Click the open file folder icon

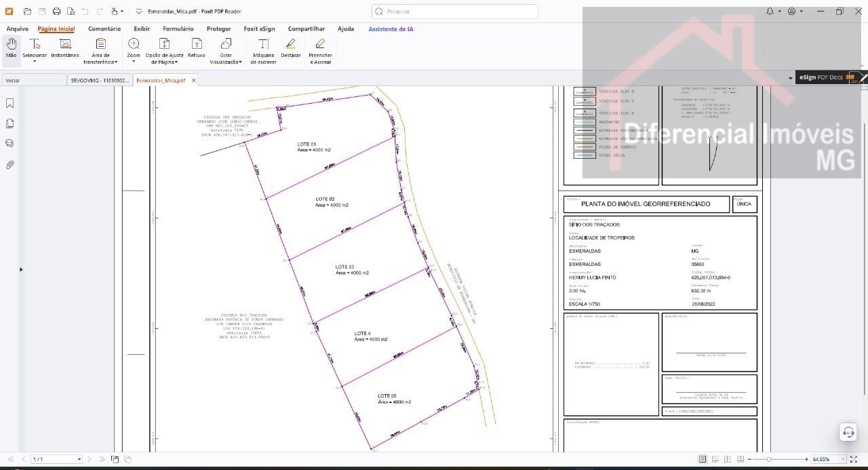pos(27,12)
